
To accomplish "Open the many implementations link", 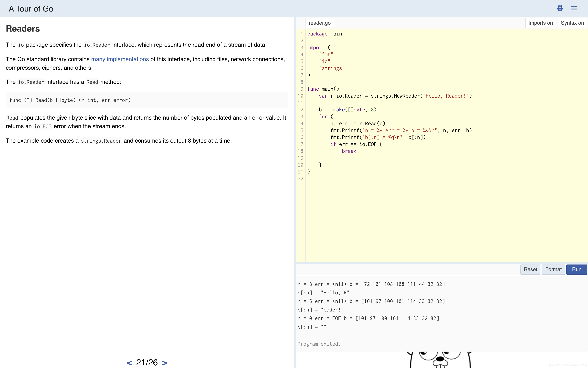I will [120, 59].
